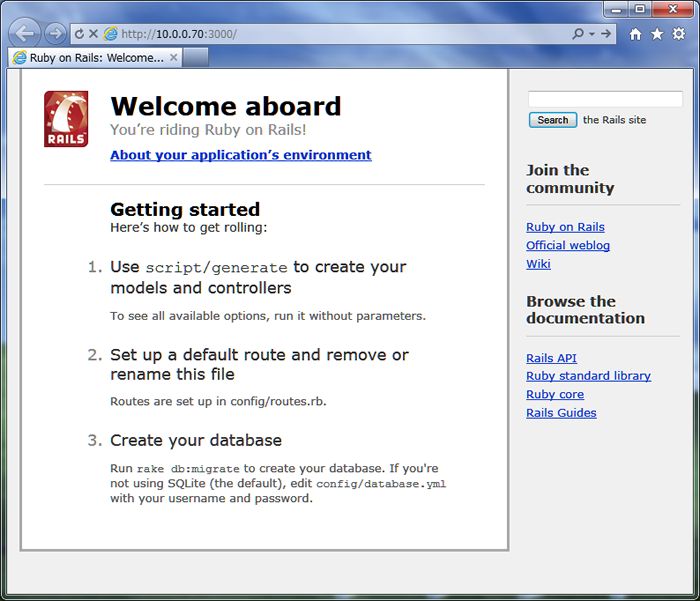Click the 'Create your database' step heading
Image resolution: width=700 pixels, height=601 pixels.
click(196, 441)
